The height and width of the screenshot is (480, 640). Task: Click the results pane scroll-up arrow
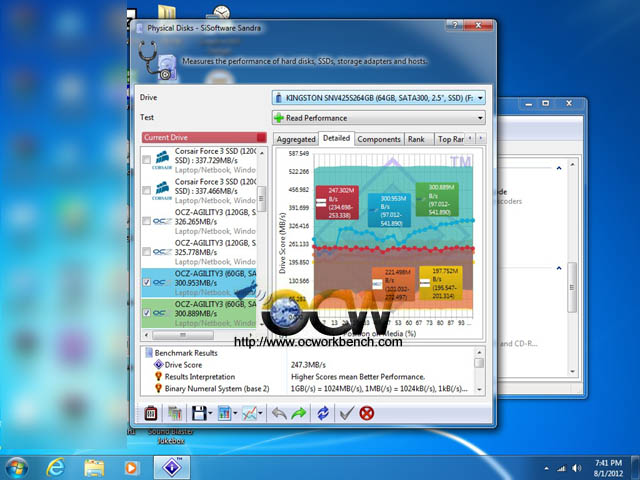click(479, 352)
